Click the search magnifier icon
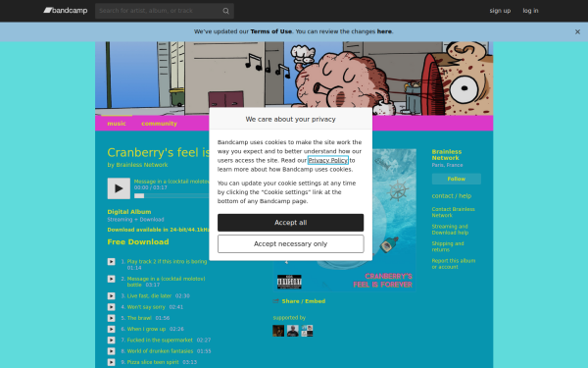The width and height of the screenshot is (588, 368). (225, 11)
